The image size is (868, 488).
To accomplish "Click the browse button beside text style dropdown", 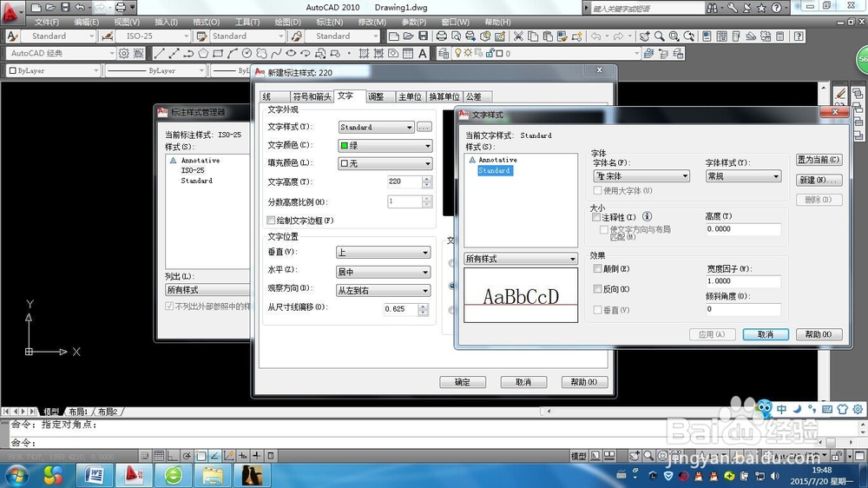I will coord(424,127).
